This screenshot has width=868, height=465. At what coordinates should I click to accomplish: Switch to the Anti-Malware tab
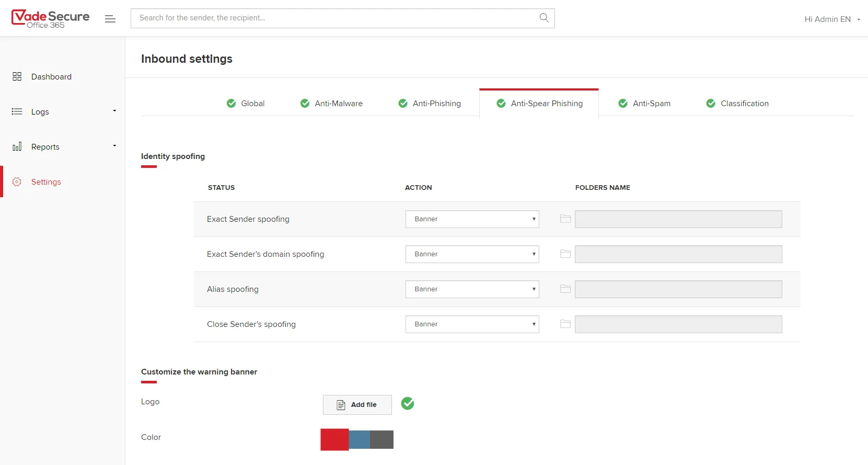[x=331, y=103]
